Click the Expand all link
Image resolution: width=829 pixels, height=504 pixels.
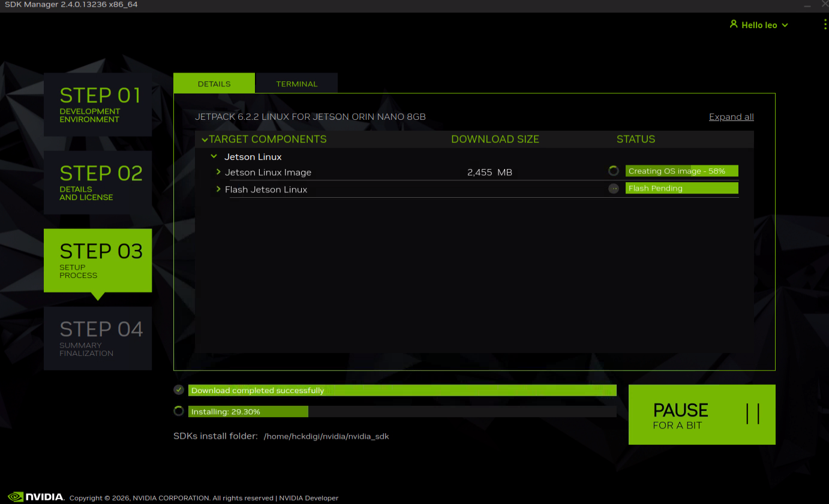coord(731,117)
